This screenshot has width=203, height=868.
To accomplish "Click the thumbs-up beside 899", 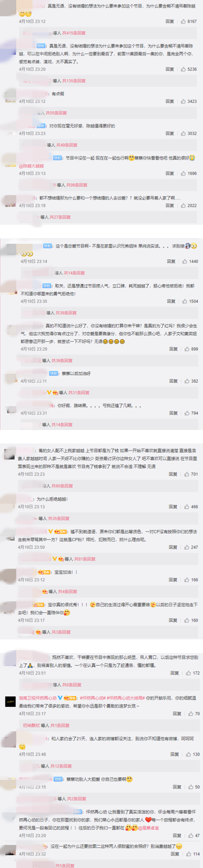I will tap(187, 349).
